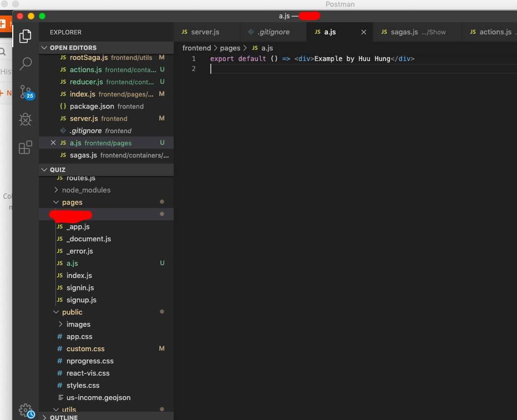This screenshot has width=517, height=420.
Task: Close the a.js editor tab
Action: coord(364,32)
